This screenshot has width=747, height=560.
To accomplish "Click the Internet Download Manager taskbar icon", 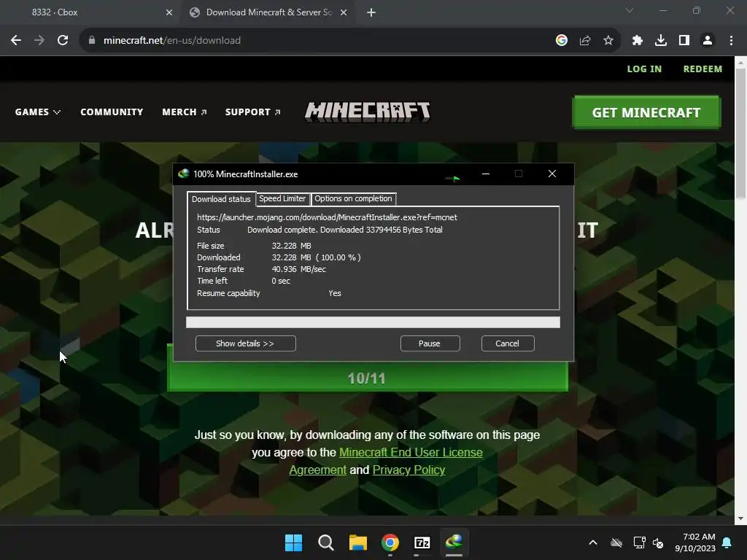I will coord(454,542).
